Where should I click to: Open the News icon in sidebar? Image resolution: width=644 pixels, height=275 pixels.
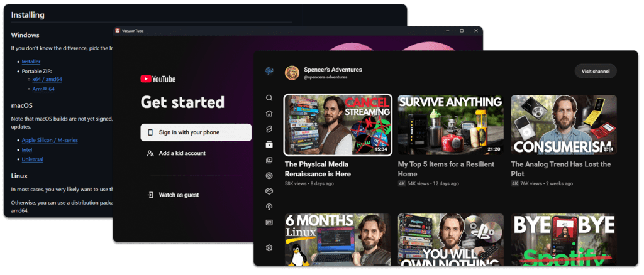(269, 222)
